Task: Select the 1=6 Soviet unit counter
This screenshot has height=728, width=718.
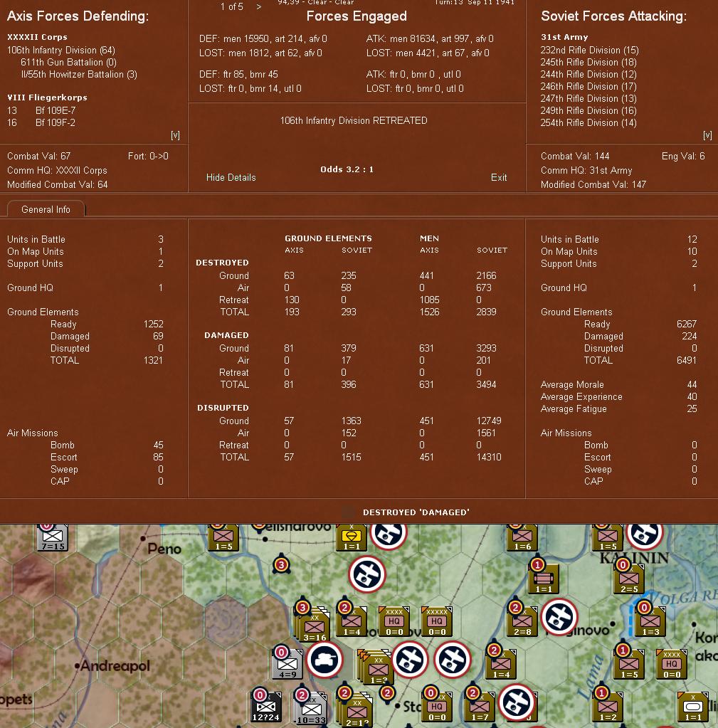Action: (522, 537)
